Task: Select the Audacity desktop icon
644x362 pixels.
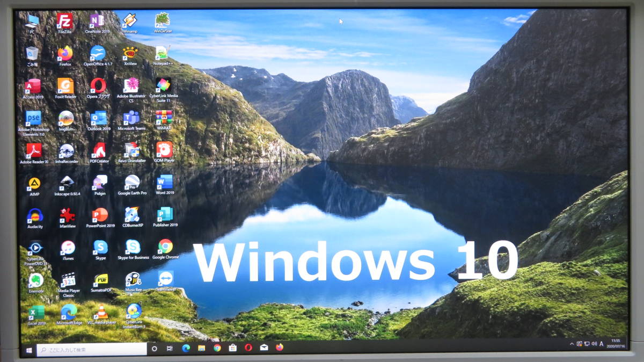Action: [35, 218]
